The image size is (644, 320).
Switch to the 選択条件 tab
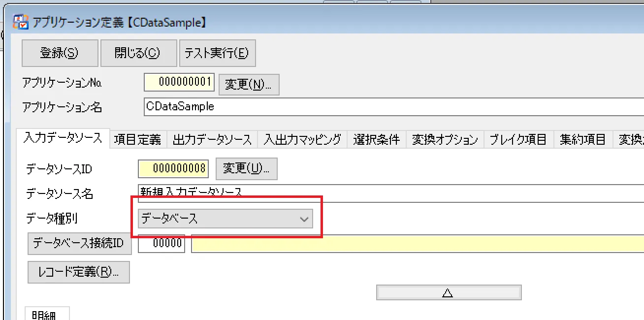coord(376,139)
